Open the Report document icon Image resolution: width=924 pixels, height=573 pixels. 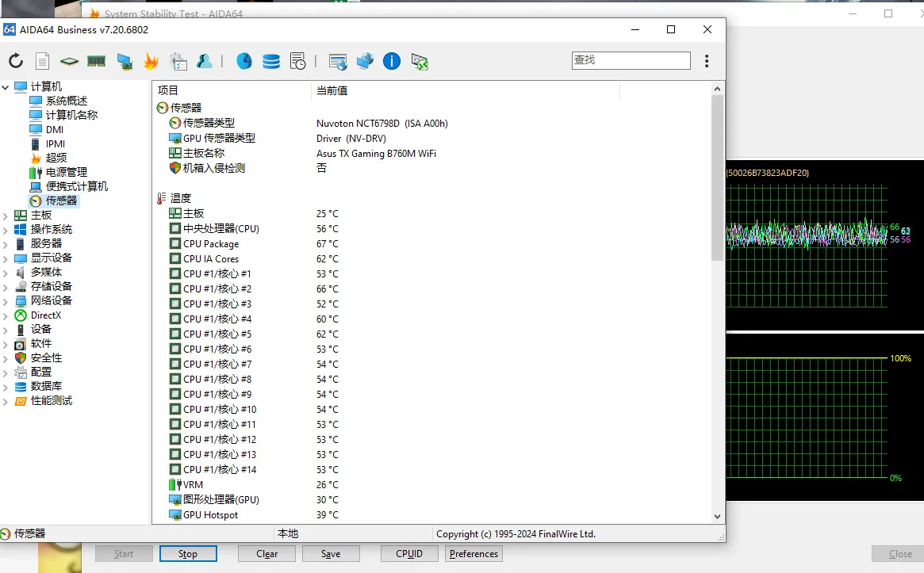pos(42,61)
